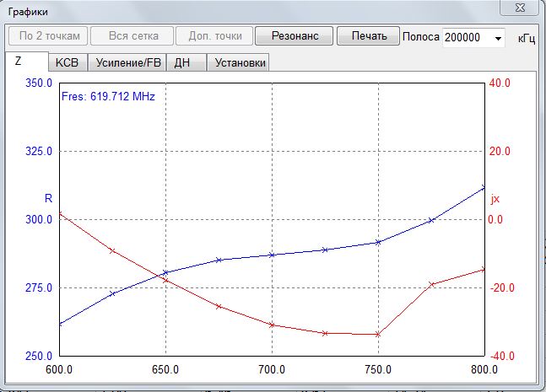Click the Печать button
The height and width of the screenshot is (392, 546).
point(369,35)
